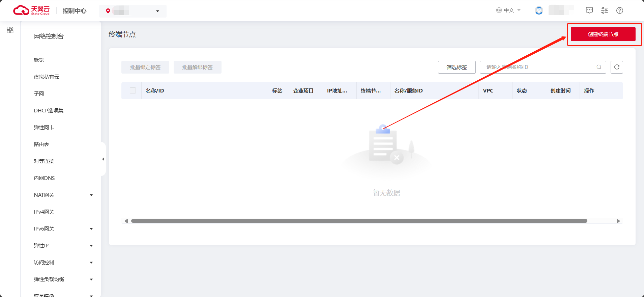Click the 筛选标签 button
The height and width of the screenshot is (297, 644).
click(x=457, y=67)
